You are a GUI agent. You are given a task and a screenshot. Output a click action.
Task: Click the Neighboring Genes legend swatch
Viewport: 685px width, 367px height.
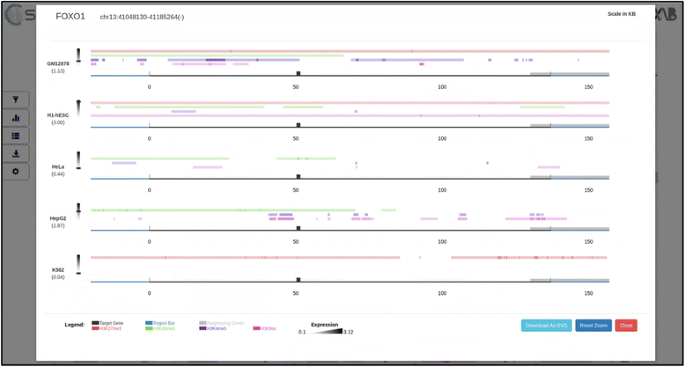[203, 322]
